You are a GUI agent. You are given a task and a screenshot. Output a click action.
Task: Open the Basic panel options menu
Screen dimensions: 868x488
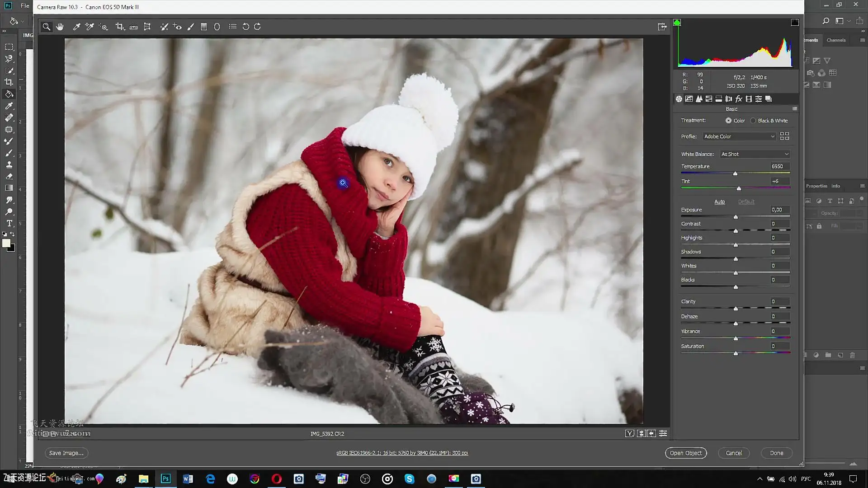pyautogui.click(x=794, y=109)
